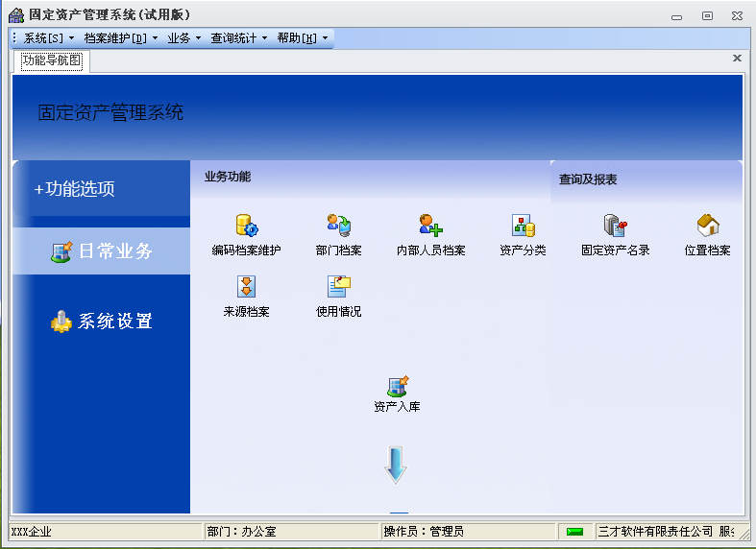The width and height of the screenshot is (756, 549).
Task: Expand dropdown arrow next to 系统[S]
Action: coord(71,38)
